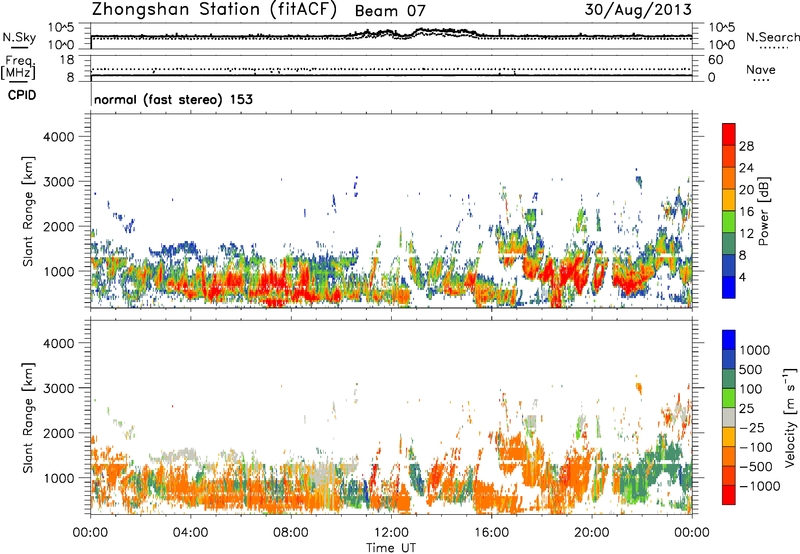Click the "-1000" label on the Velocity colorbar
The width and height of the screenshot is (800, 554).
coord(759,486)
